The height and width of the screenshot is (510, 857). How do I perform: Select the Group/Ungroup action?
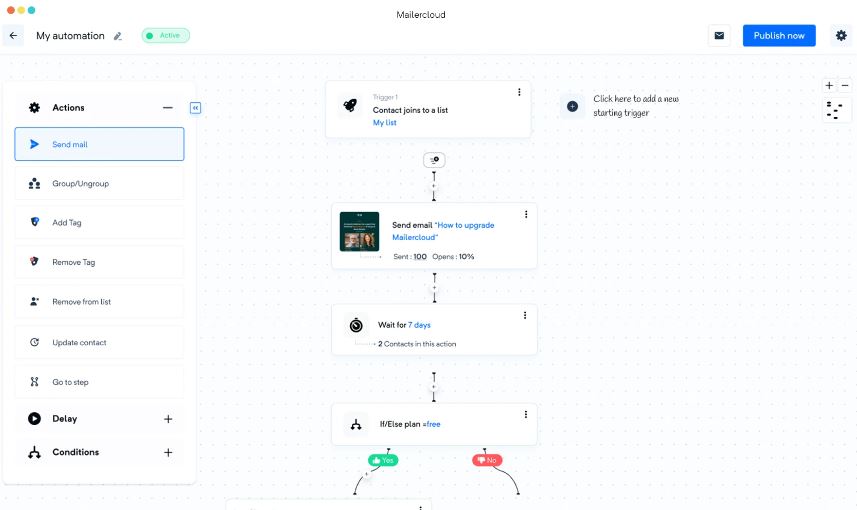point(99,184)
